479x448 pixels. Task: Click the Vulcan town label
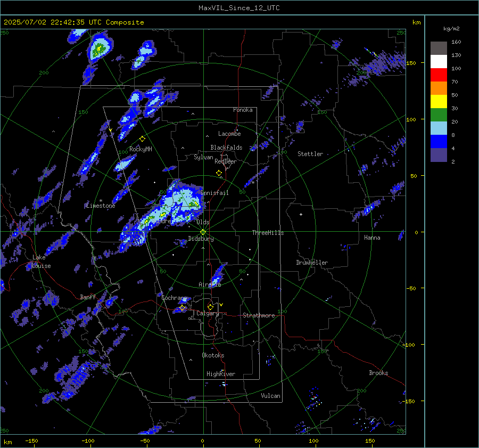click(x=271, y=396)
